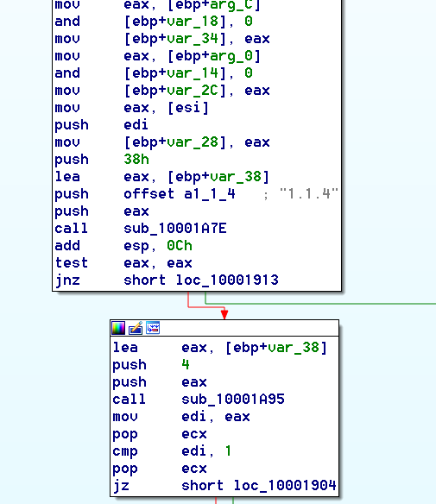Image resolution: width=436 pixels, height=504 pixels.
Task: Click the 'push 38h' instruction
Action: pyautogui.click(x=102, y=160)
